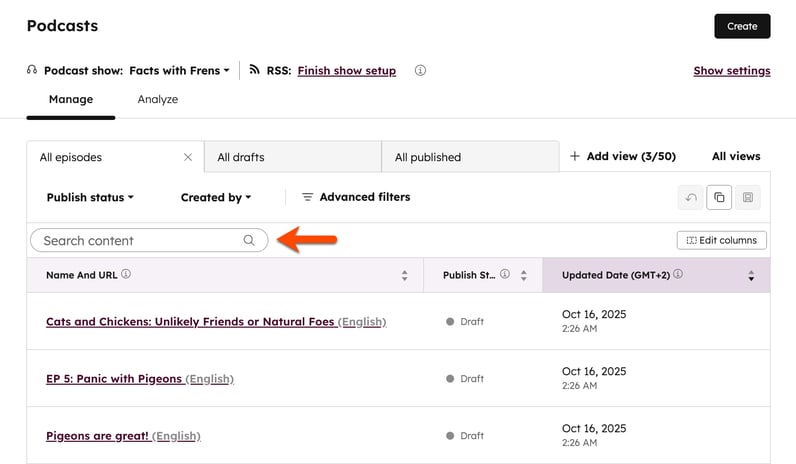Screen dimensions: 796x464
Task: Click the Create button
Action: [742, 26]
